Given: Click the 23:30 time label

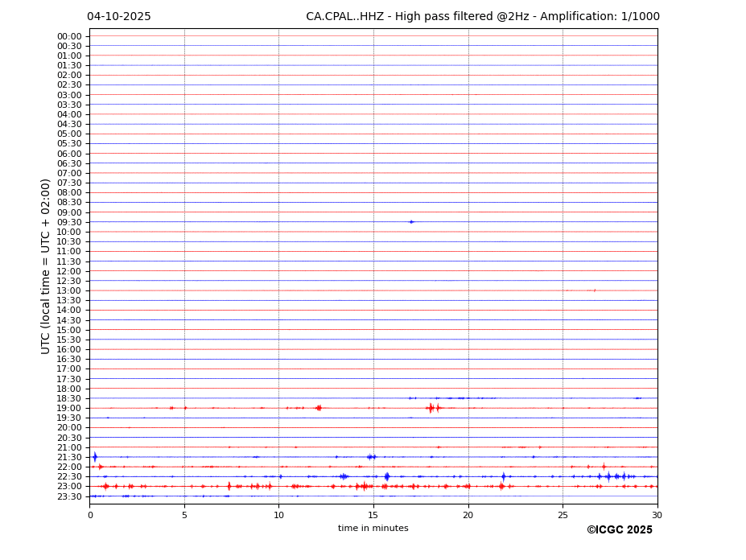Looking at the screenshot, I should pyautogui.click(x=69, y=496).
